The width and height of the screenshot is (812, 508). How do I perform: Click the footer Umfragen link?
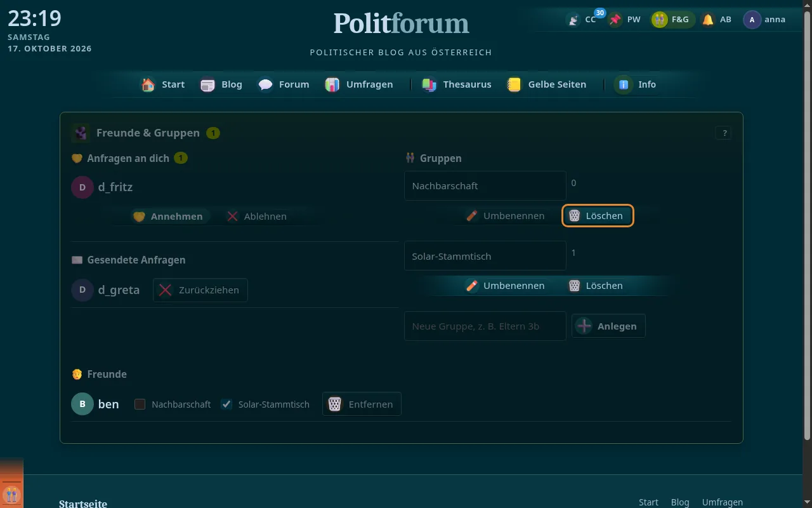(x=723, y=502)
